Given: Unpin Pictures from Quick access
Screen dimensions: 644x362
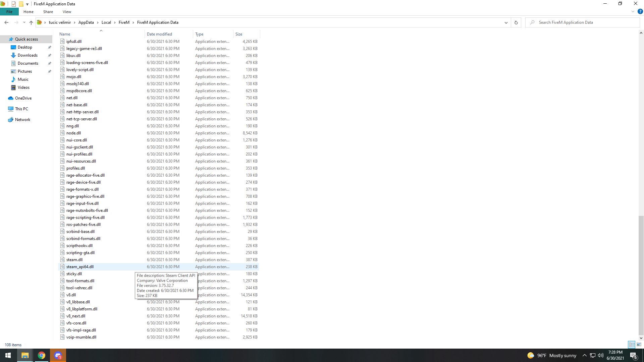Looking at the screenshot, I should pos(50,71).
